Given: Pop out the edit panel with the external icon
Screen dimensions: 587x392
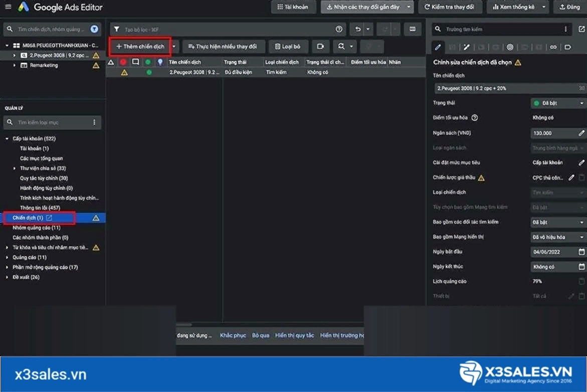Looking at the screenshot, I should [581, 29].
